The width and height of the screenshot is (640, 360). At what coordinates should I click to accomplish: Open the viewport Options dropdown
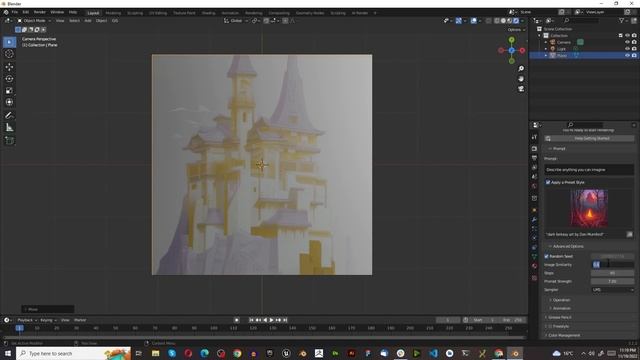(x=516, y=30)
